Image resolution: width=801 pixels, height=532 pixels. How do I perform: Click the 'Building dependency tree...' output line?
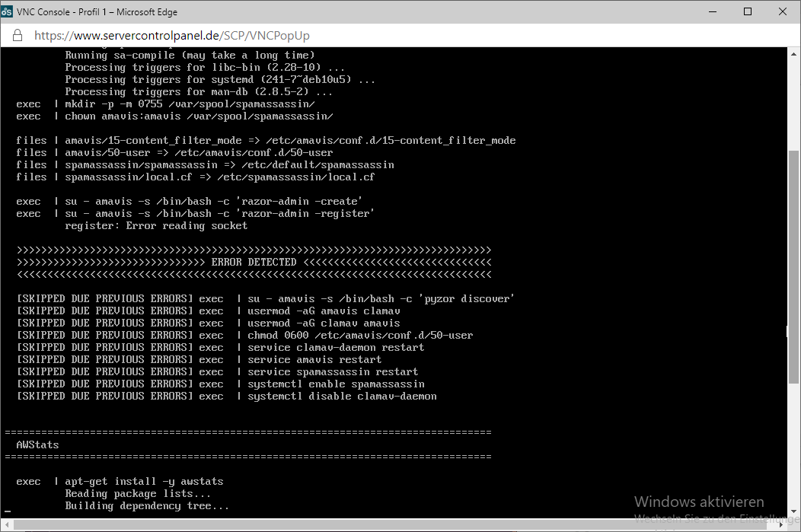click(x=146, y=505)
